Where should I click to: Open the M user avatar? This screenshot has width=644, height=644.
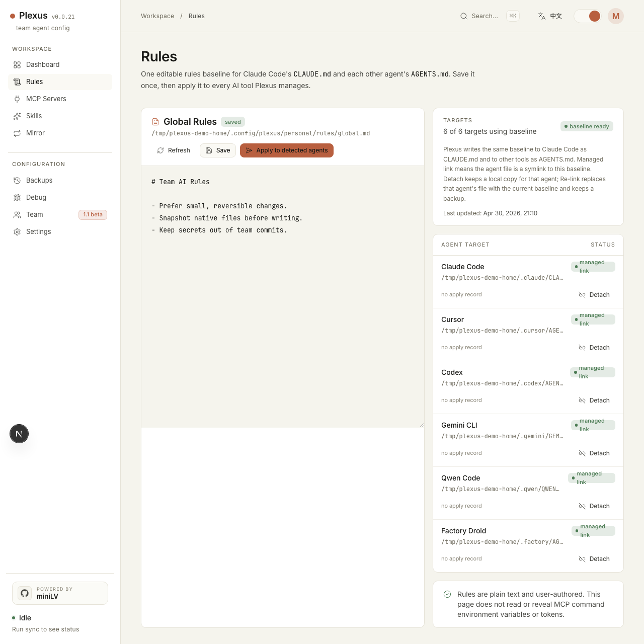(x=616, y=16)
